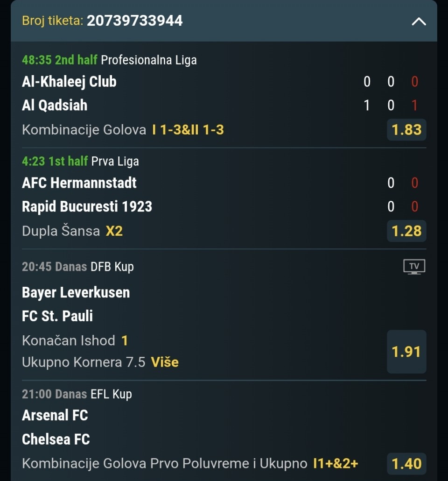Screen dimensions: 448x481
Task: Tap the 1.28 odds for Dupla Šansa
Action: pos(406,231)
